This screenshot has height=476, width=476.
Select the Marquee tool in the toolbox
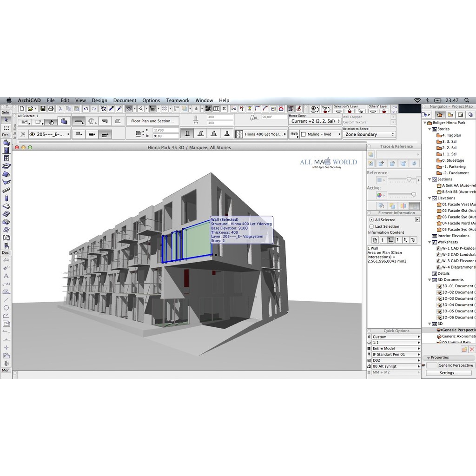6,127
